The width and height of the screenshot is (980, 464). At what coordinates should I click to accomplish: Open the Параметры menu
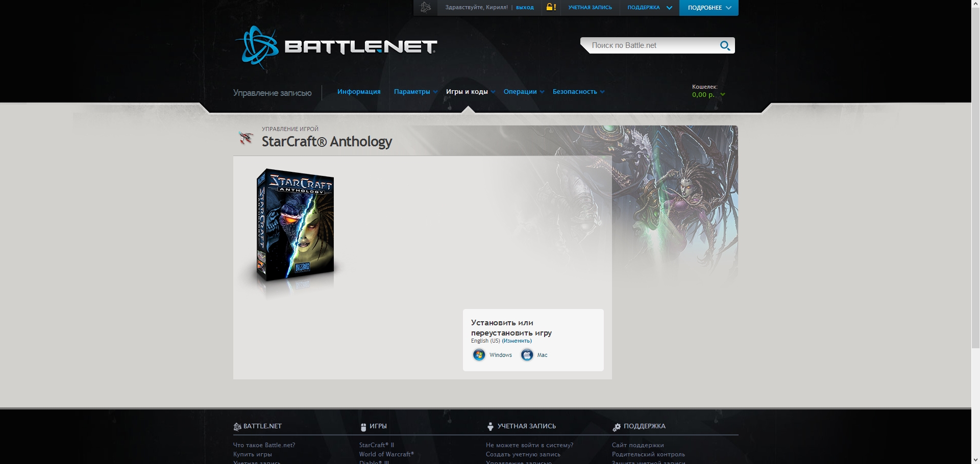tap(415, 92)
